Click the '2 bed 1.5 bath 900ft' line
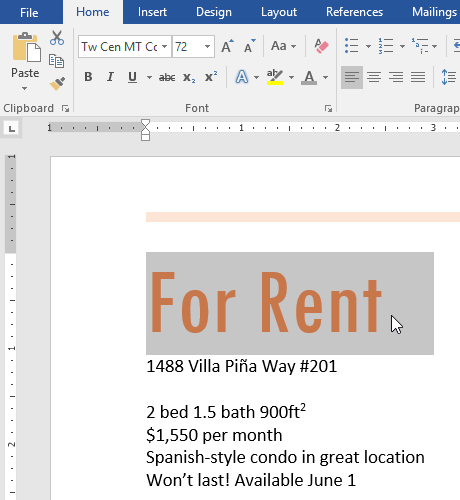Viewport: 460px width, 500px height. point(226,412)
